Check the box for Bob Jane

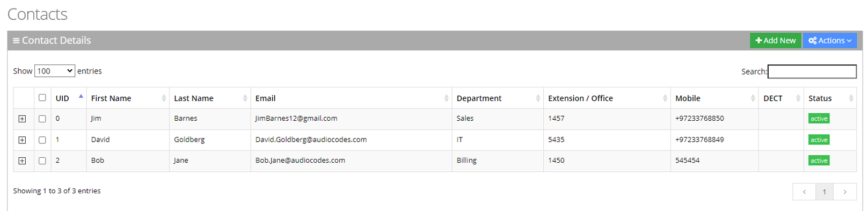pyautogui.click(x=42, y=161)
